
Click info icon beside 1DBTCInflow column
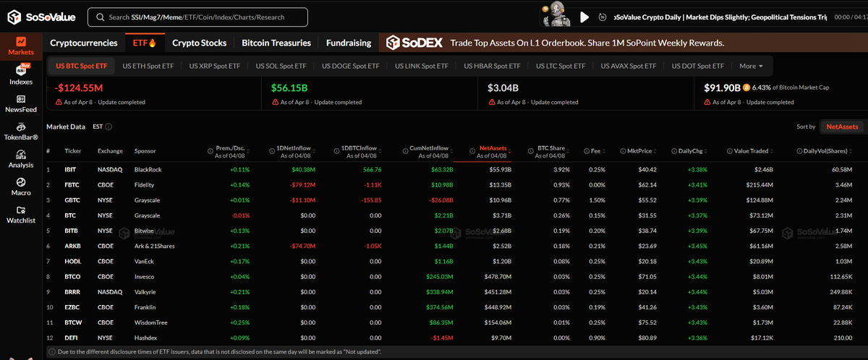(x=336, y=151)
